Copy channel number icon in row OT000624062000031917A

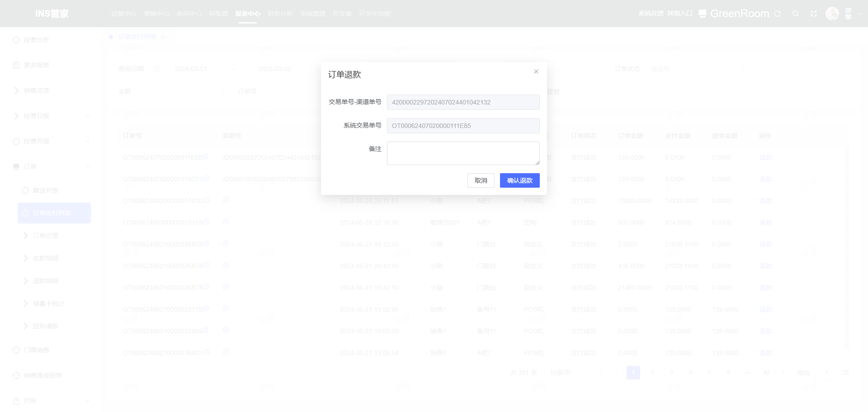pyautogui.click(x=226, y=222)
